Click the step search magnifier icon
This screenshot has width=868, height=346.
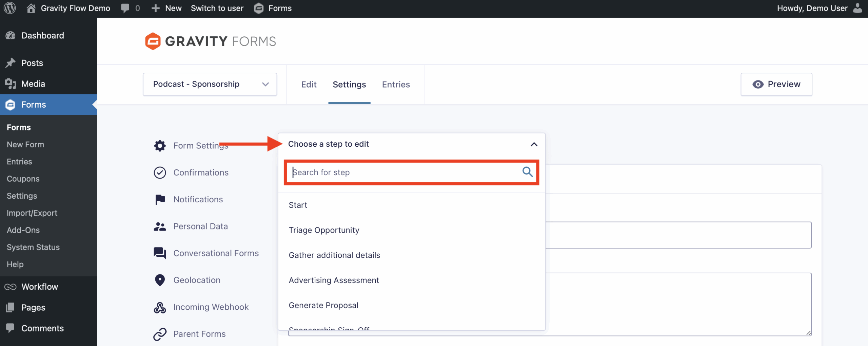[527, 172]
